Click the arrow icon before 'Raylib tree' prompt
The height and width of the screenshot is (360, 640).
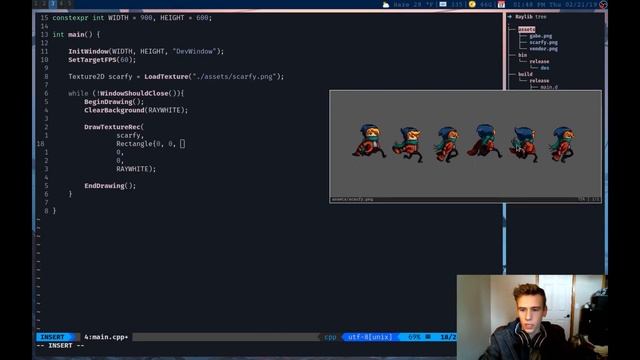(510, 17)
